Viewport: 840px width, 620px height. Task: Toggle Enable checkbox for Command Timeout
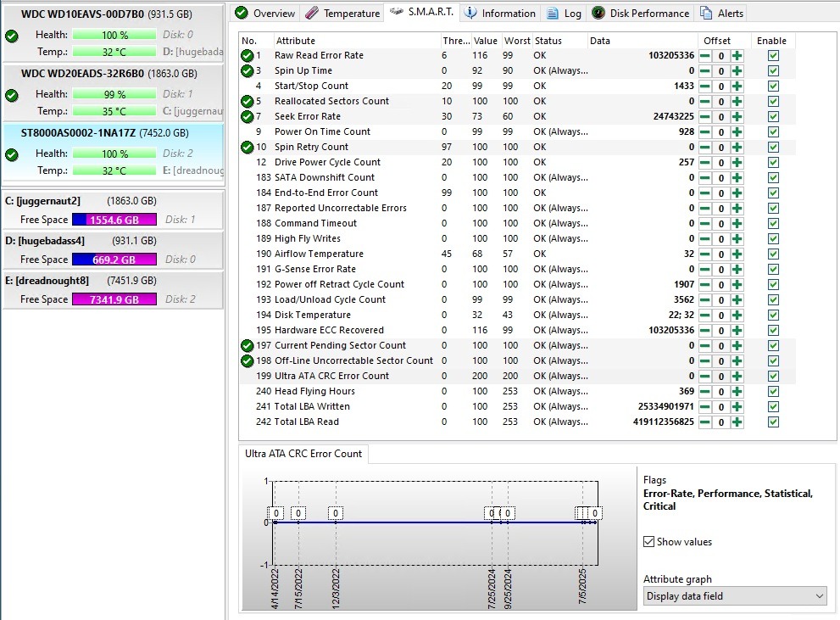coord(773,223)
